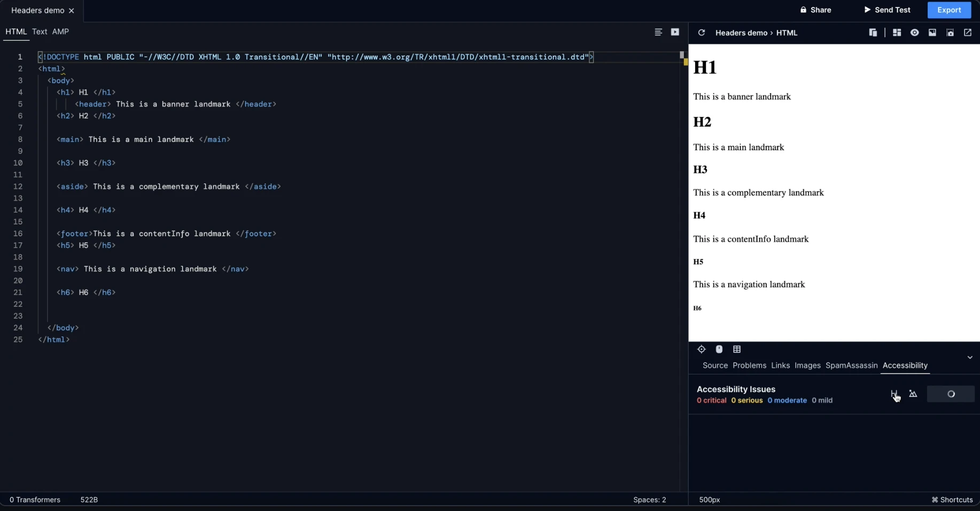Click the Send Test button
The width and height of the screenshot is (980, 511).
[x=887, y=10]
